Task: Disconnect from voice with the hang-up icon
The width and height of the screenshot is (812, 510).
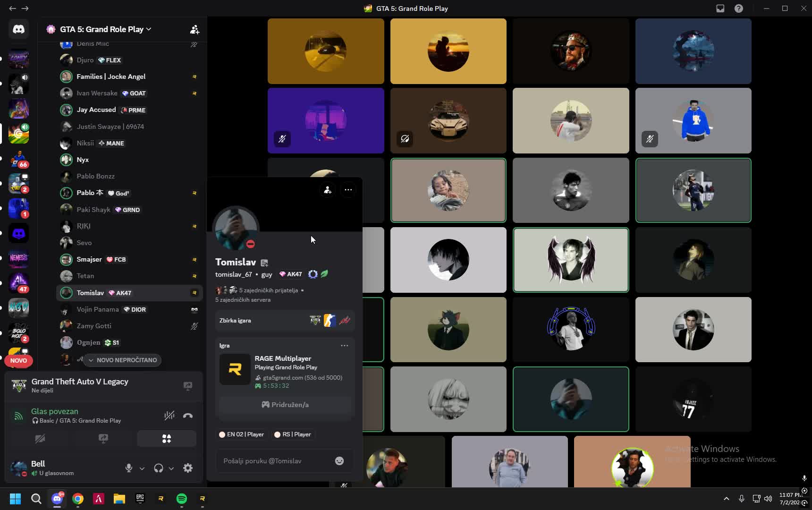Action: (x=188, y=416)
